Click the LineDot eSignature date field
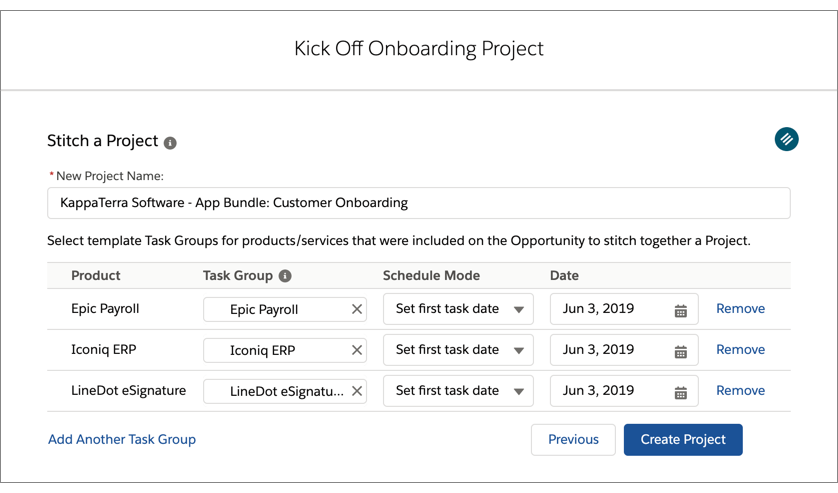 click(x=624, y=391)
